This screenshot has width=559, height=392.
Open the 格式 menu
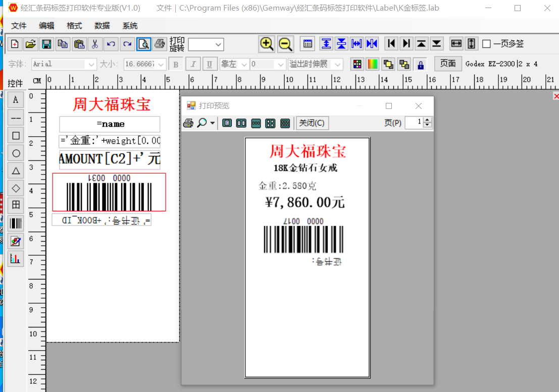(74, 26)
